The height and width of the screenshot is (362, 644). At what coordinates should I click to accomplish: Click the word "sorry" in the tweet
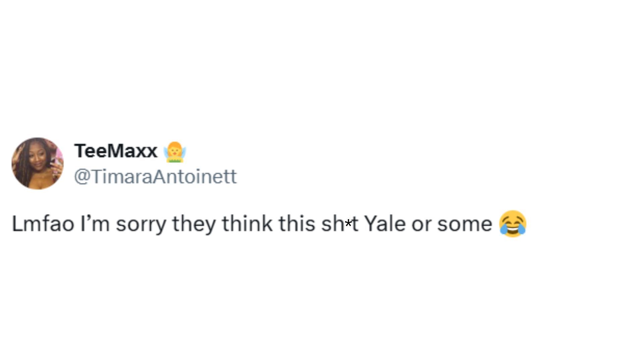141,224
